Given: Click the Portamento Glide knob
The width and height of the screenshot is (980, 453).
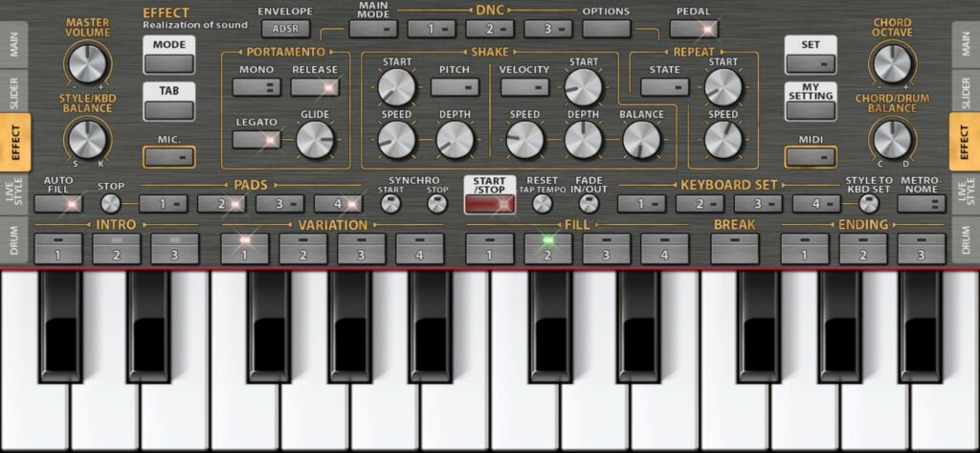Looking at the screenshot, I should pyautogui.click(x=315, y=139).
